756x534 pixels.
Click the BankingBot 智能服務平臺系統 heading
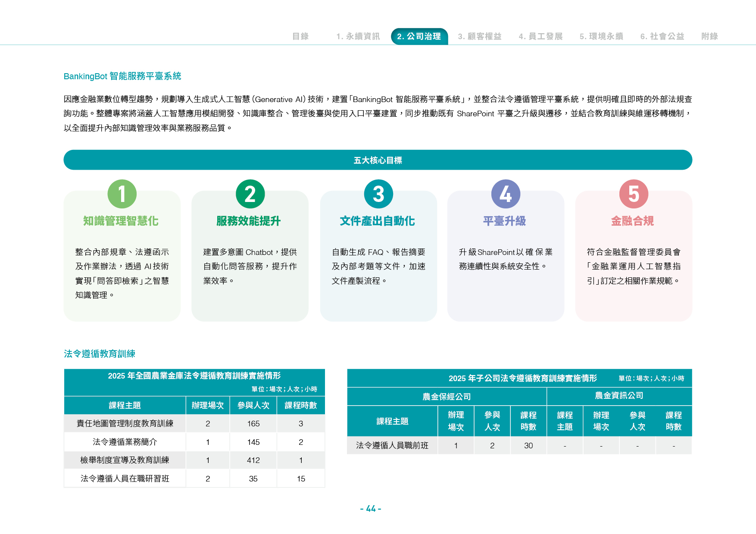tap(122, 76)
